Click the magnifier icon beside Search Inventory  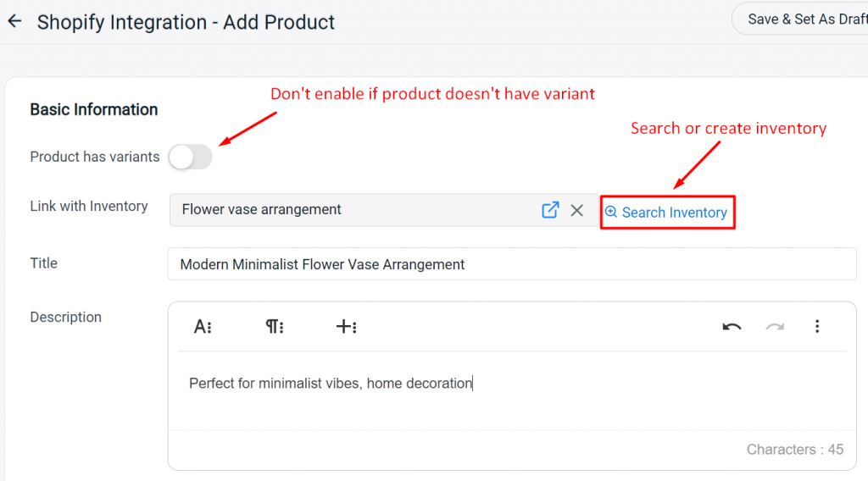click(x=610, y=212)
